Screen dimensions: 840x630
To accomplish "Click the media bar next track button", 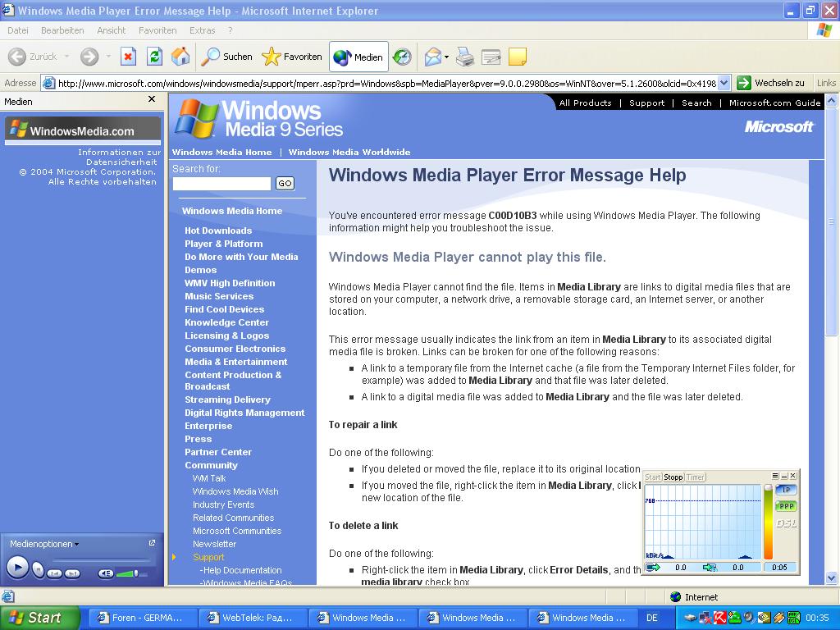I will coord(72,573).
